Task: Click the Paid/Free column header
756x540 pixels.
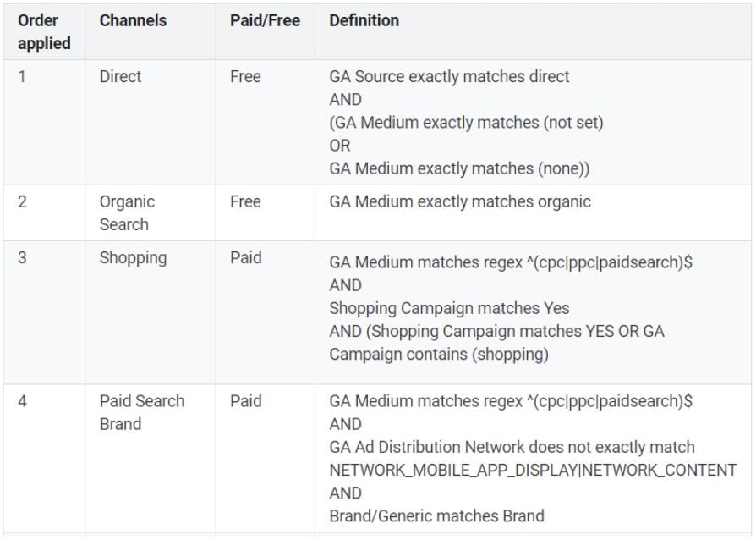Action: tap(265, 21)
